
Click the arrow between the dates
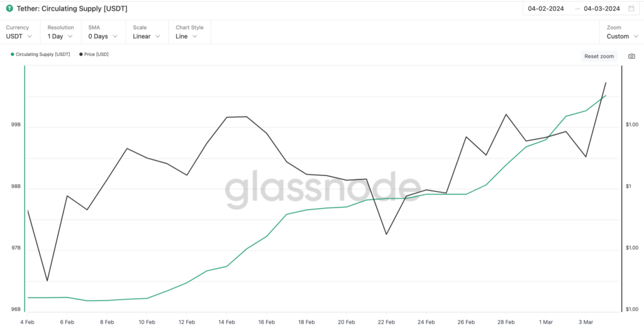point(577,9)
